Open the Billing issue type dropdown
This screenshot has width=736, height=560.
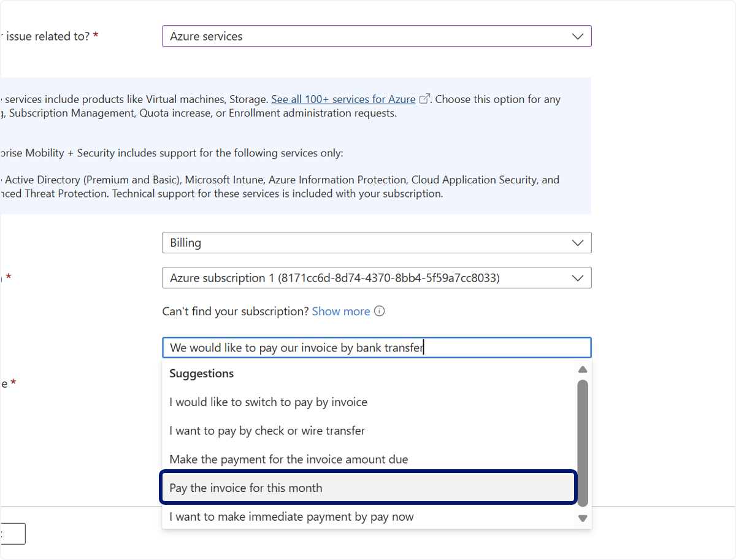point(377,243)
